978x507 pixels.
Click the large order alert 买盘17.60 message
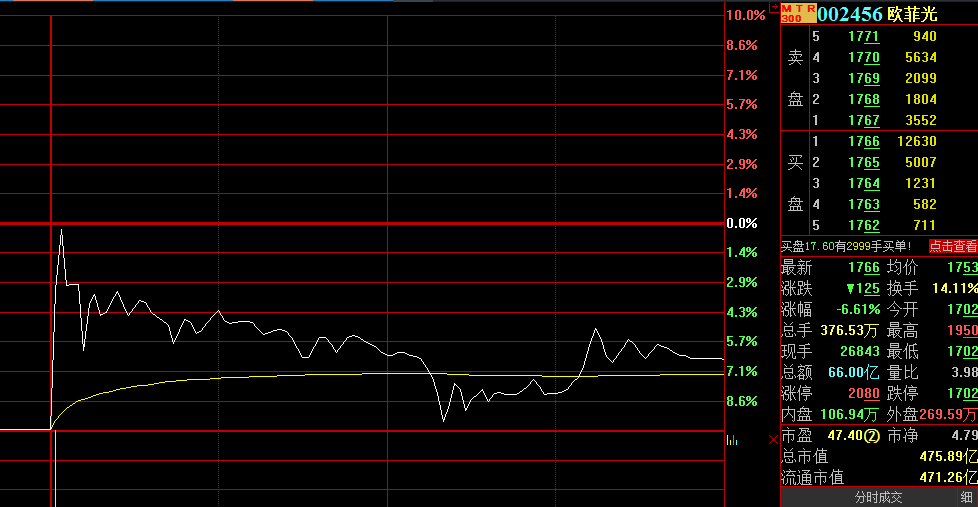pos(847,246)
